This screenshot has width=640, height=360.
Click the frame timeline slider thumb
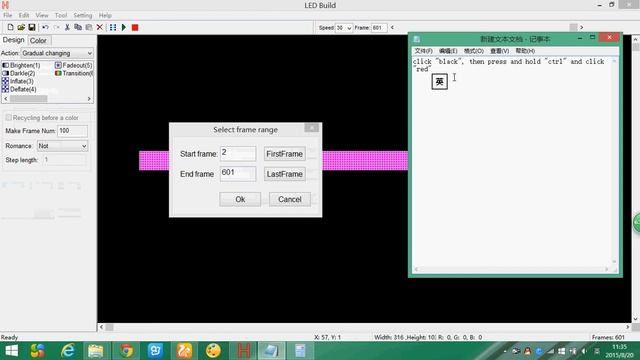tap(573, 27)
